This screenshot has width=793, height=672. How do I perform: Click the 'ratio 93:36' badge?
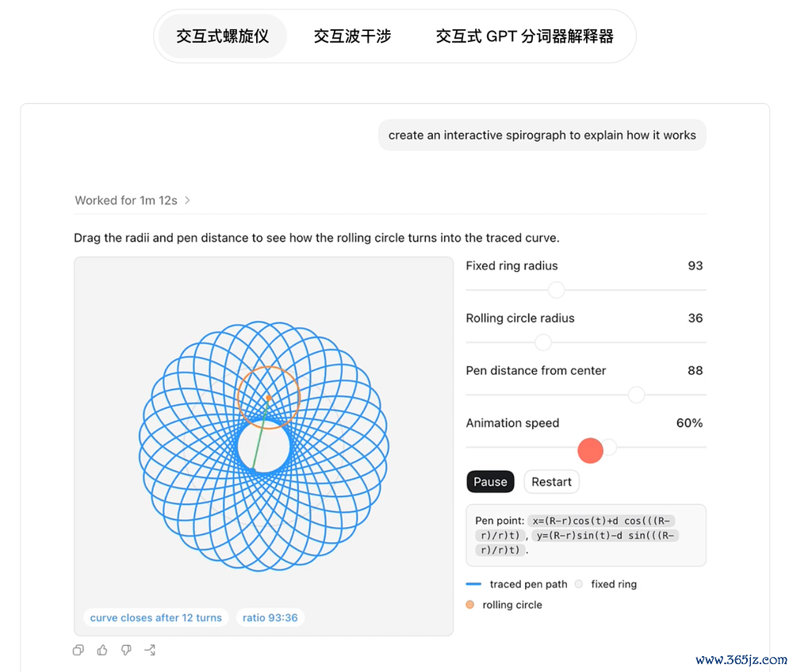[x=270, y=617]
